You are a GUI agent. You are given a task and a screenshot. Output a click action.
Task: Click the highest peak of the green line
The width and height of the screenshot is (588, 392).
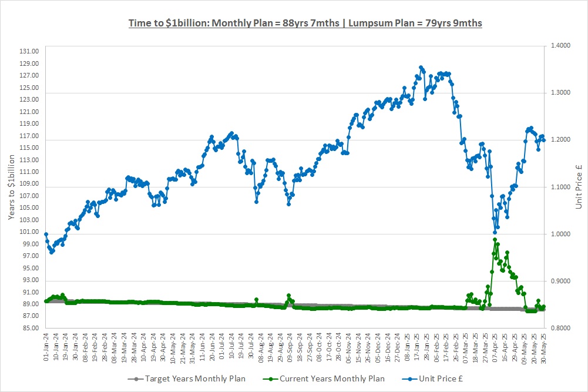pos(495,240)
